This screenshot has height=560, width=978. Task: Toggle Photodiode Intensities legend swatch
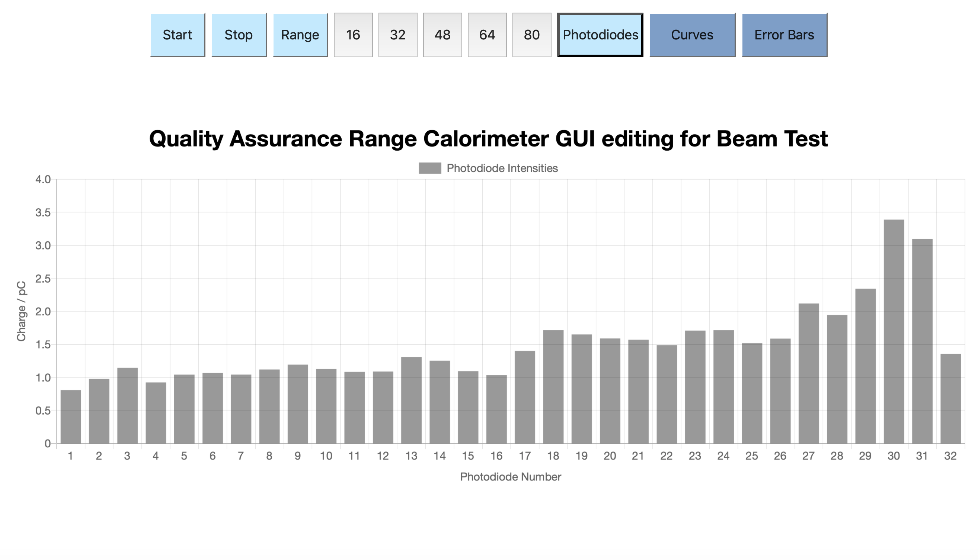[x=429, y=168]
